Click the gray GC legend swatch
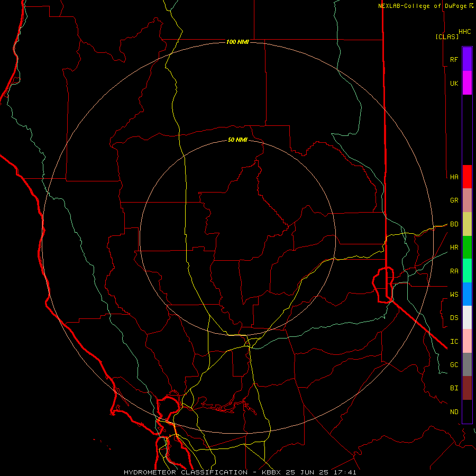 467,364
